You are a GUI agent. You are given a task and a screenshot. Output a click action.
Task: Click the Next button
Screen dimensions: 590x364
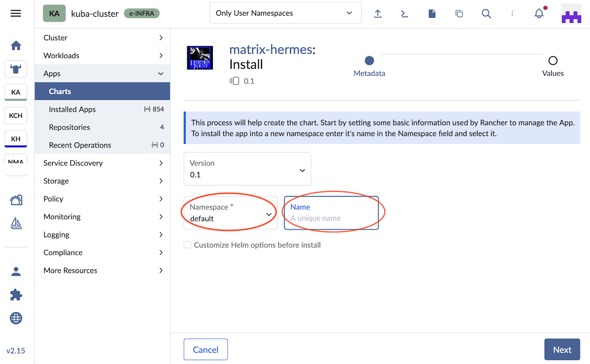(562, 350)
